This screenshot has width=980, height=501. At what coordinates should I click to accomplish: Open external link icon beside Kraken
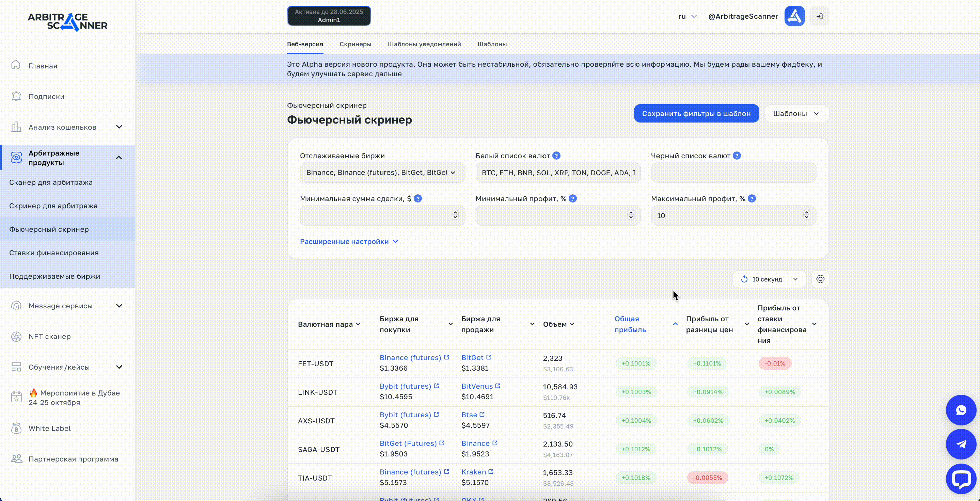(x=491, y=472)
